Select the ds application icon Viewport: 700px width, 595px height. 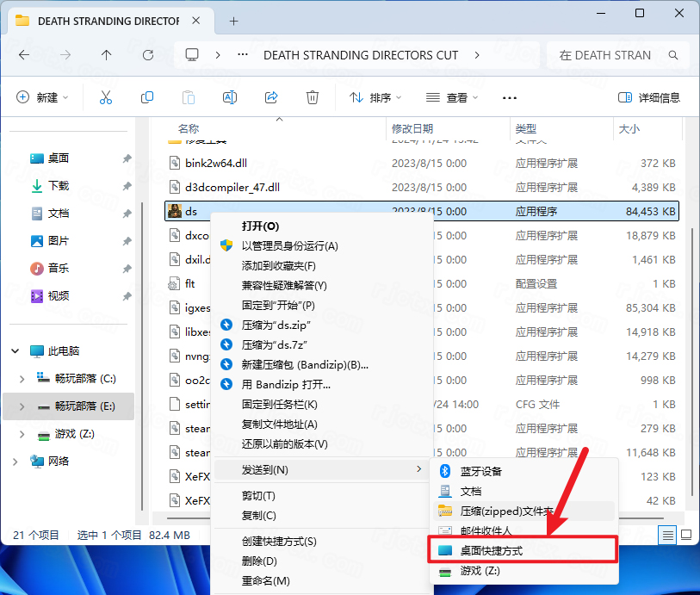[175, 211]
